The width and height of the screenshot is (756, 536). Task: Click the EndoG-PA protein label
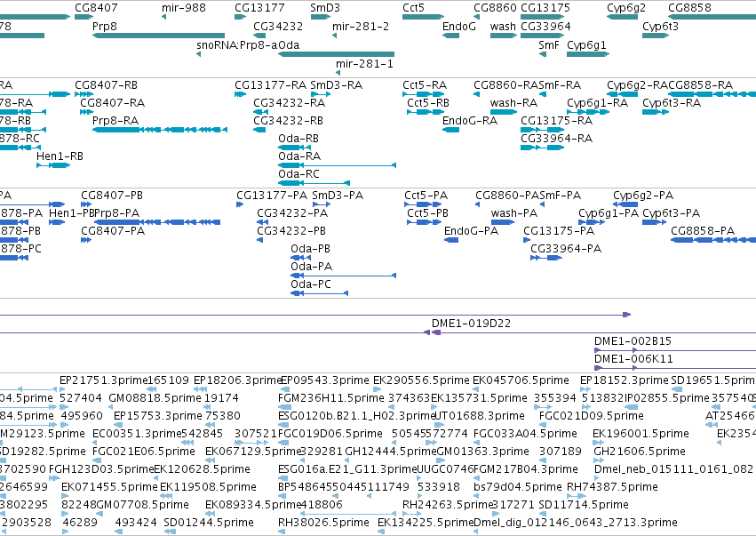click(471, 231)
